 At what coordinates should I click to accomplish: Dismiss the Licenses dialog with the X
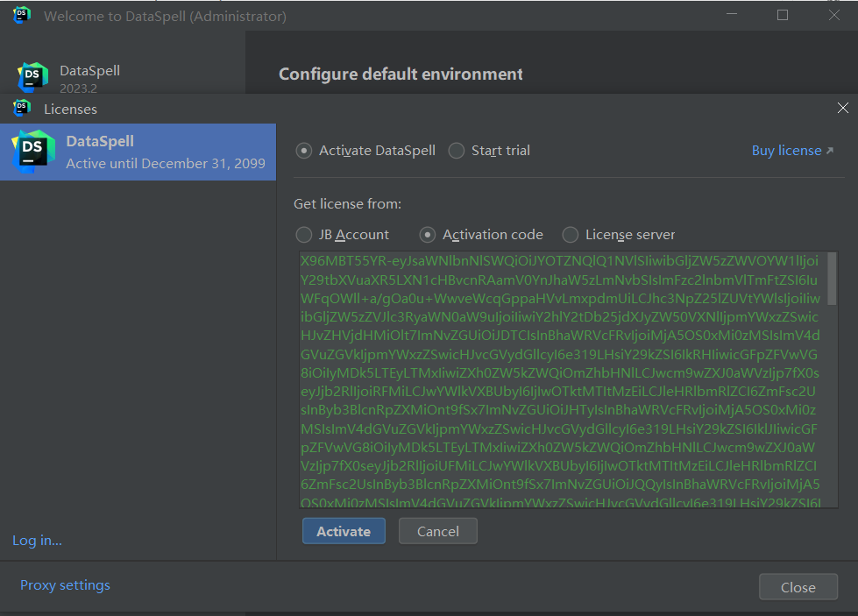[842, 108]
